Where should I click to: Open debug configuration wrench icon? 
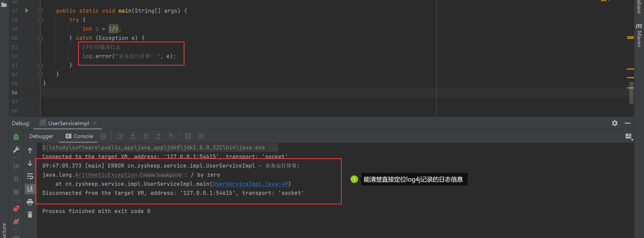(16, 150)
